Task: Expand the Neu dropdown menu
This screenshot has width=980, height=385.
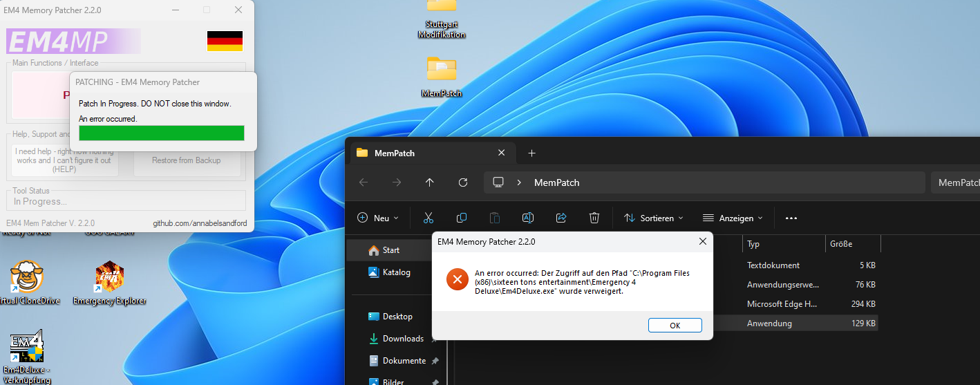Action: [378, 218]
